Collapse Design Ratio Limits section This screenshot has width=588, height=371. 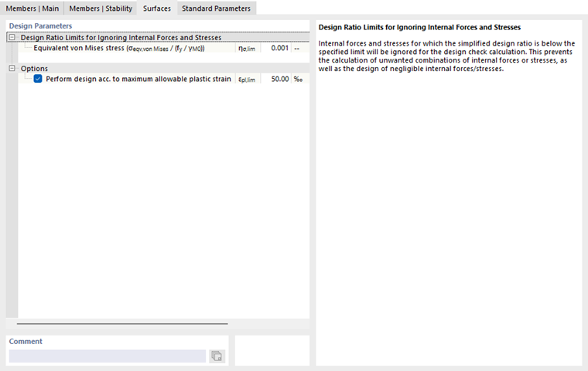coord(12,37)
